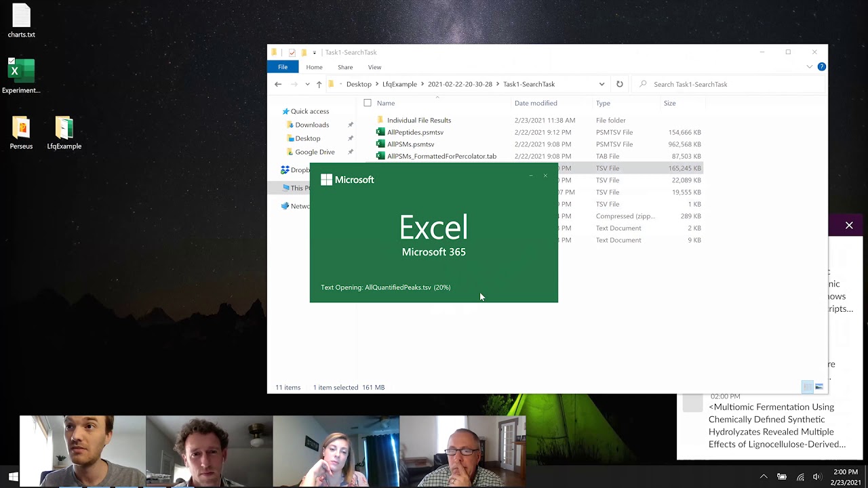This screenshot has width=868, height=488.
Task: Expand the Explorer ribbon chevron
Action: tap(809, 67)
